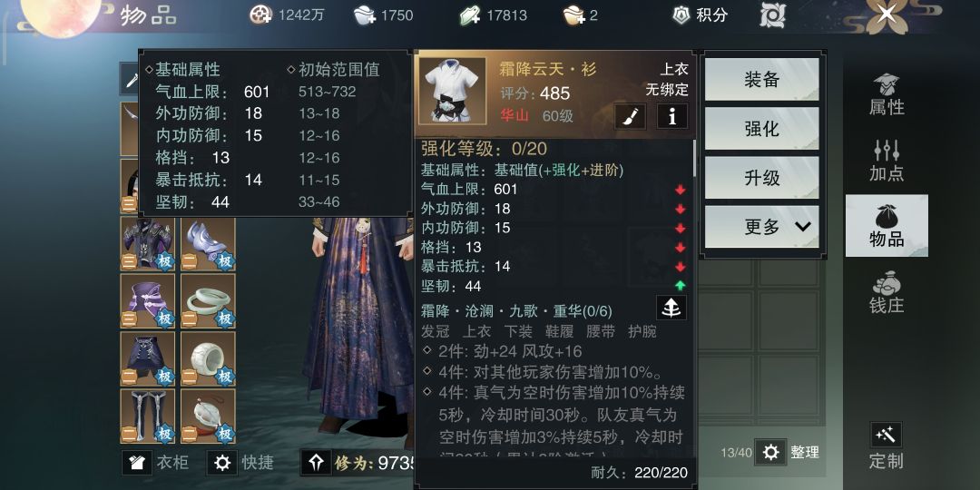Click the 整理 gear to sort inventory

click(770, 452)
